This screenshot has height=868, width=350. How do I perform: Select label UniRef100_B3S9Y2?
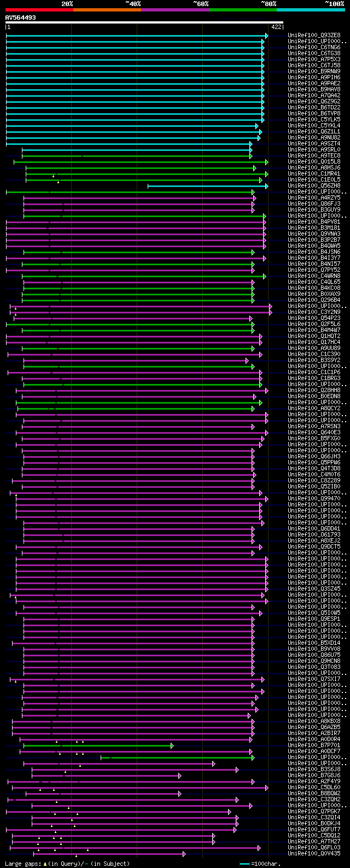tap(314, 360)
